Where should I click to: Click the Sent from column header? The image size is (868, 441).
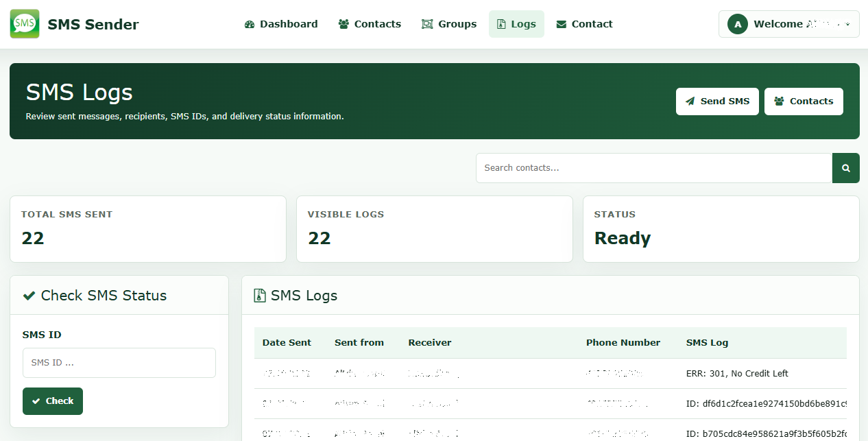[359, 343]
